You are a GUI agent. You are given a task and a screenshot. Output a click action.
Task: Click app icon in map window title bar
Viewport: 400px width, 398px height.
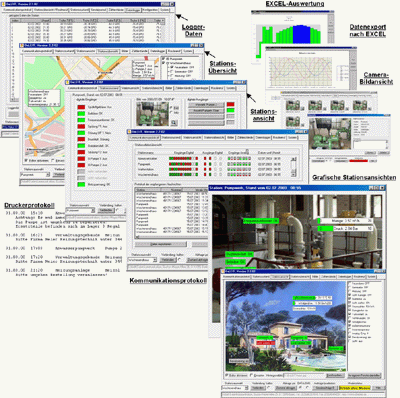[x=21, y=45]
